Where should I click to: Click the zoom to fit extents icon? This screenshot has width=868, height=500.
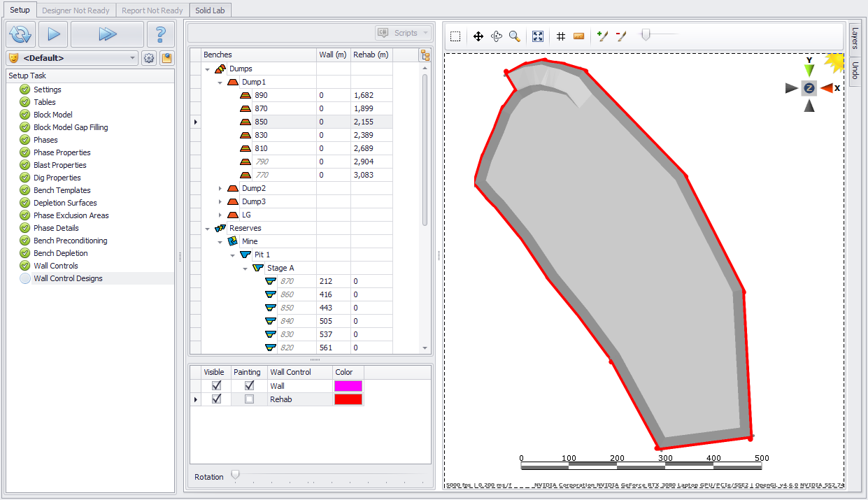point(538,36)
